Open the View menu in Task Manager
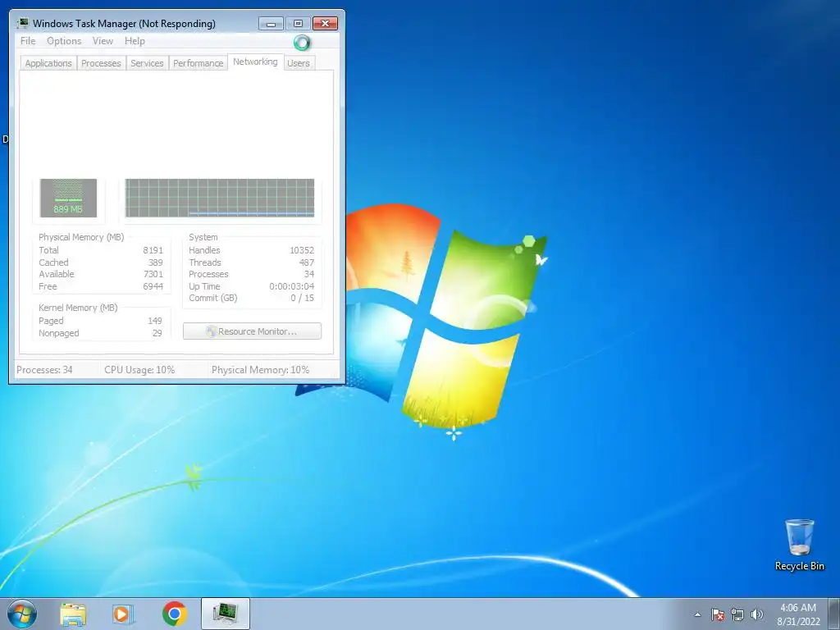 [x=103, y=41]
